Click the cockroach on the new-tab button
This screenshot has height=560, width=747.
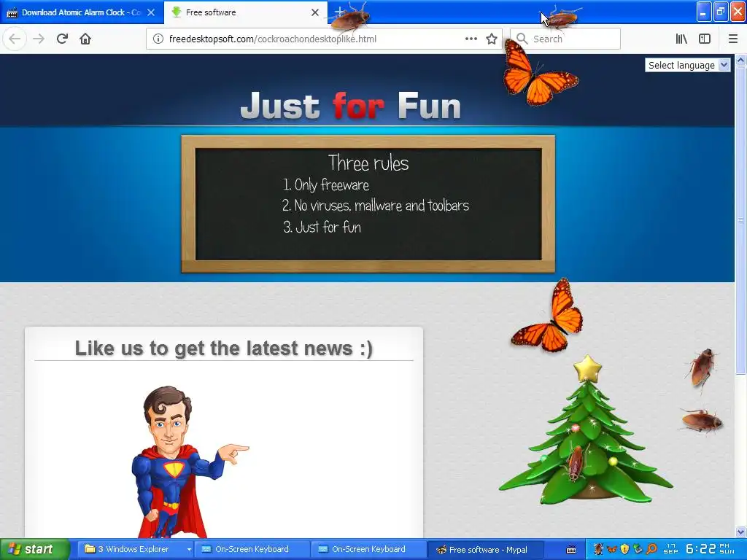point(350,19)
